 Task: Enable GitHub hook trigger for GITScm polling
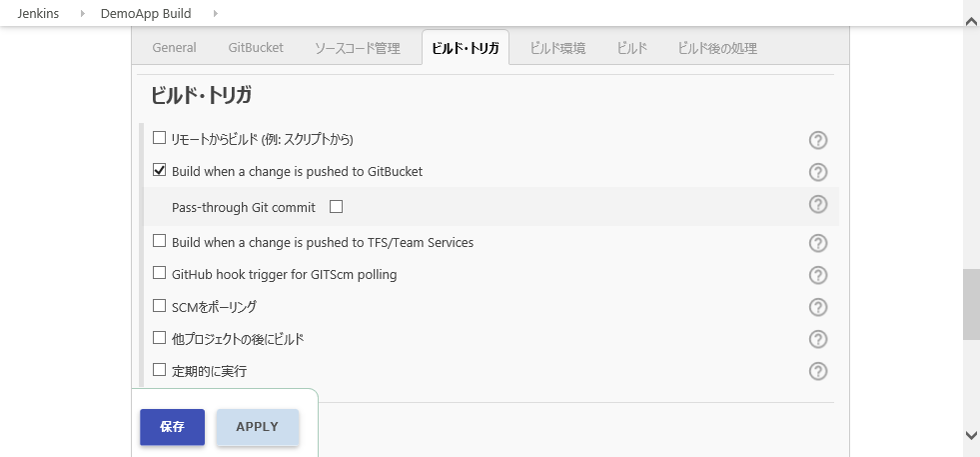(159, 273)
